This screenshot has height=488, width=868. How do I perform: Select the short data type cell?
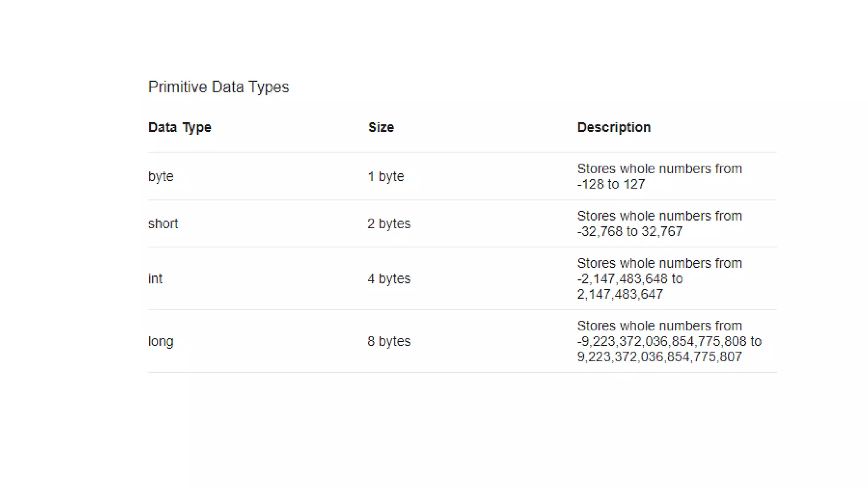[163, 224]
